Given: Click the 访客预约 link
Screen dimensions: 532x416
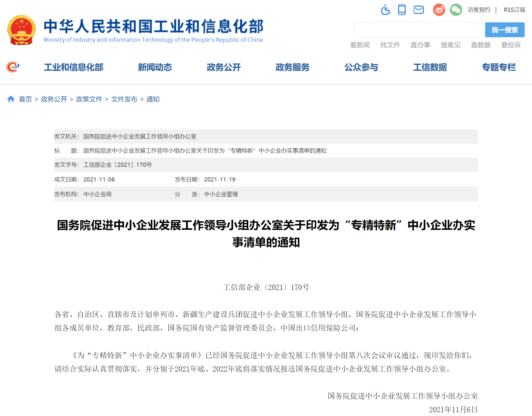Looking at the screenshot, I should pyautogui.click(x=479, y=10).
